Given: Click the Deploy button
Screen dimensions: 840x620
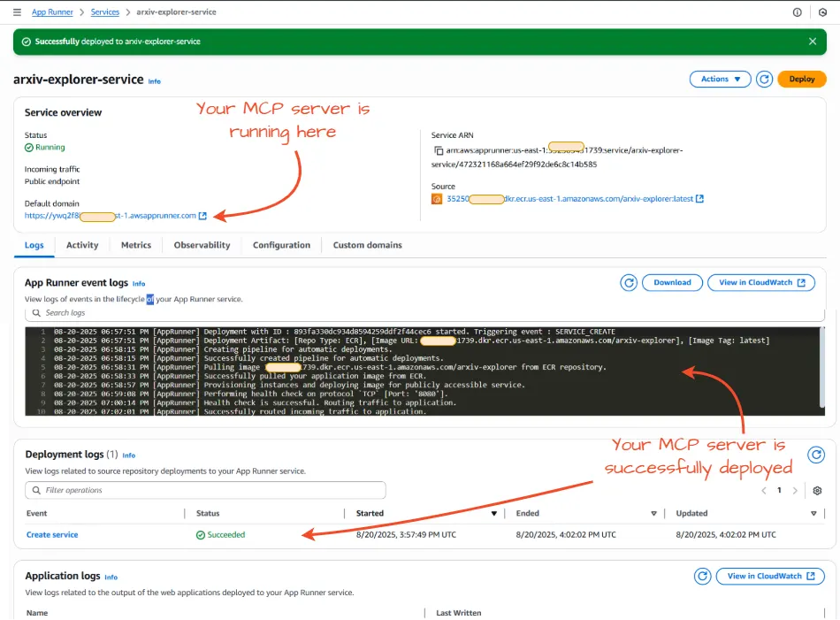Looking at the screenshot, I should (x=801, y=79).
